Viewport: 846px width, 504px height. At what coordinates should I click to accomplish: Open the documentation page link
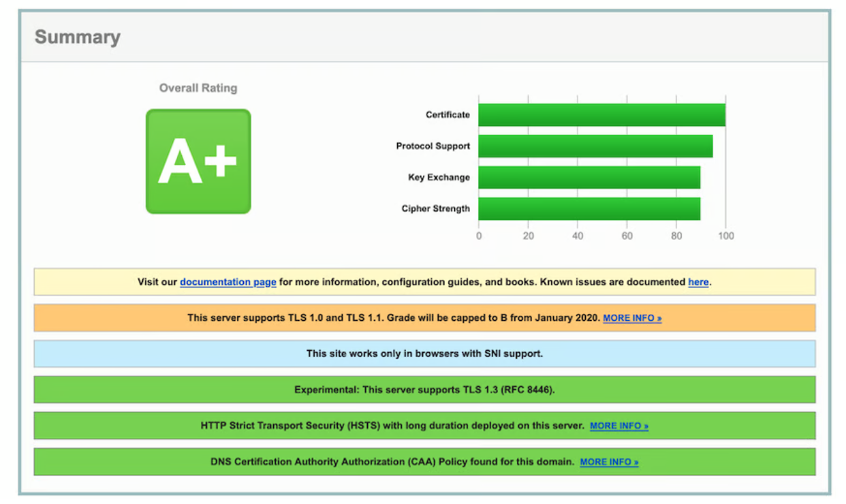click(228, 282)
